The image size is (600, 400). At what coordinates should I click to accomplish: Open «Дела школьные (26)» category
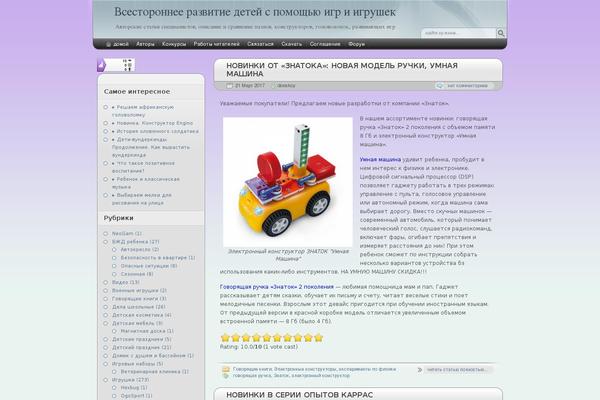(139, 307)
